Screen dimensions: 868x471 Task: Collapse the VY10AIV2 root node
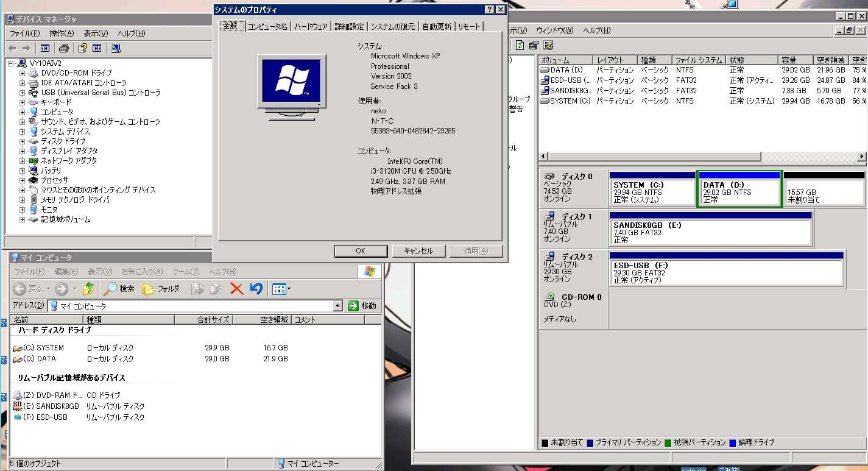(x=12, y=63)
